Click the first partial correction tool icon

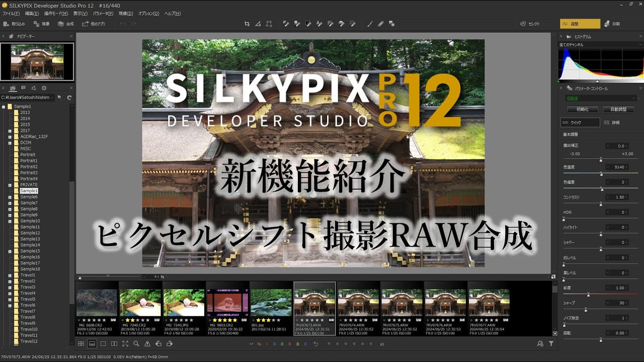tap(286, 24)
